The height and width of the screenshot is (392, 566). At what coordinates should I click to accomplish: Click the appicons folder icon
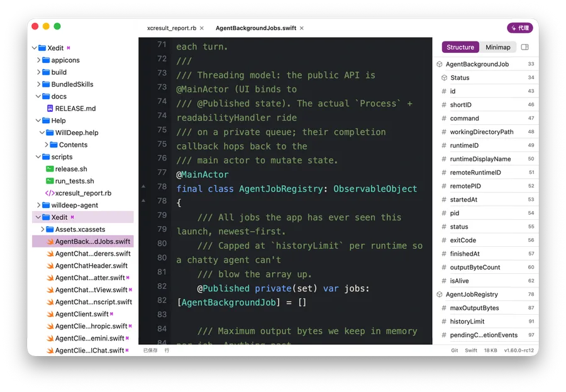(46, 60)
